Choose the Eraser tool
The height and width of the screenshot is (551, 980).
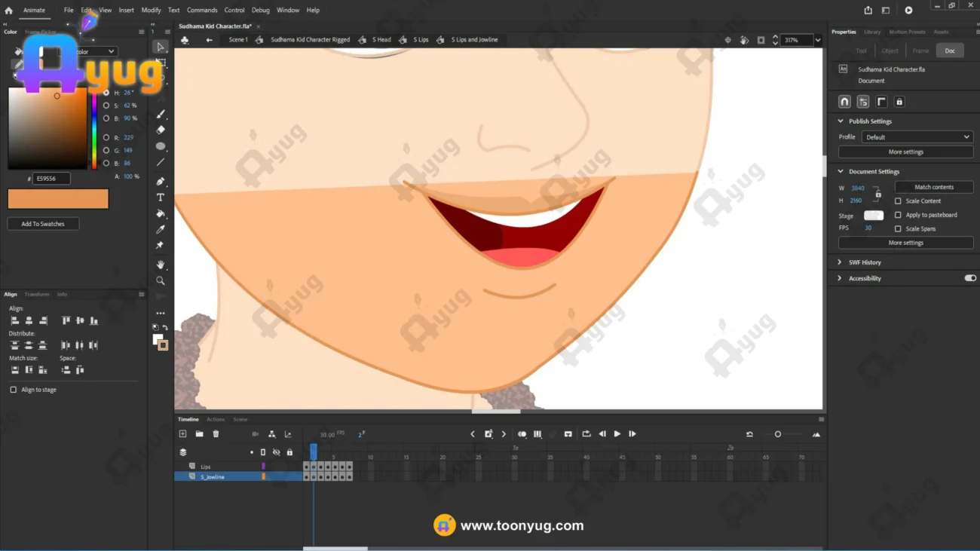click(x=161, y=130)
